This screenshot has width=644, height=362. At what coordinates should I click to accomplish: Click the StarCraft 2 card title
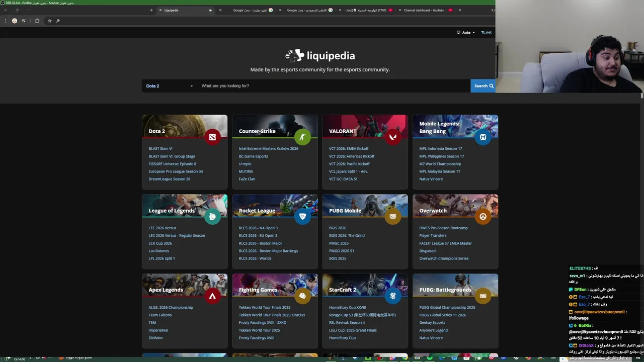342,290
